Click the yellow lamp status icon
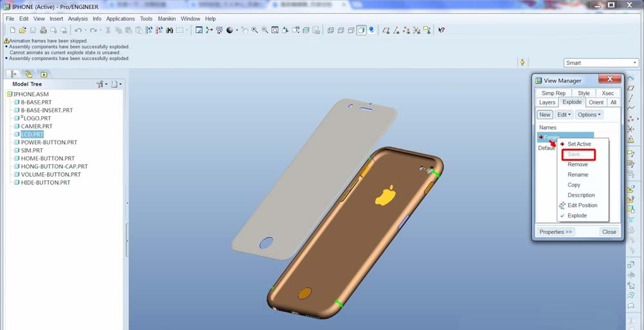The image size is (644, 330). [x=522, y=63]
